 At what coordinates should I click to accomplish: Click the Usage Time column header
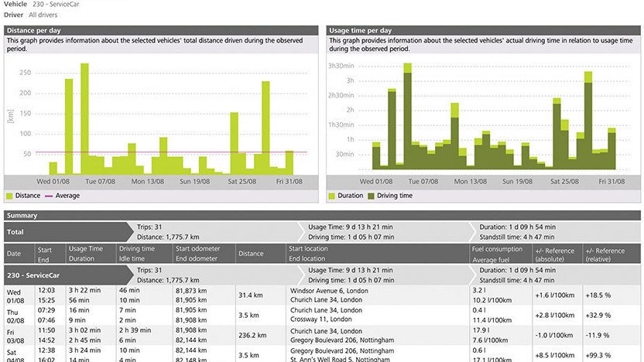[85, 248]
